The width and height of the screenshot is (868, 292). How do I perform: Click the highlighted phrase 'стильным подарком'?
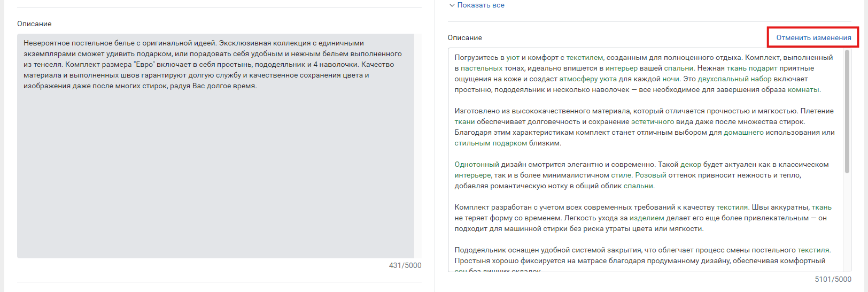point(491,143)
